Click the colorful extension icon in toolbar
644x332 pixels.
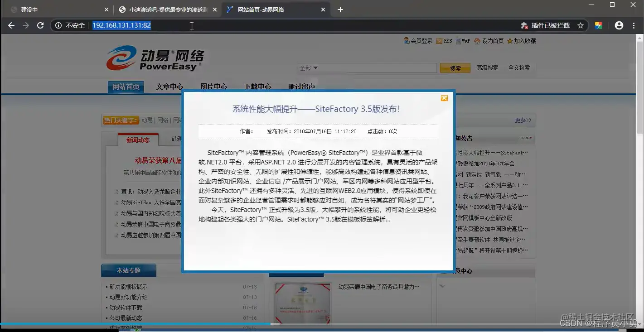(x=599, y=26)
